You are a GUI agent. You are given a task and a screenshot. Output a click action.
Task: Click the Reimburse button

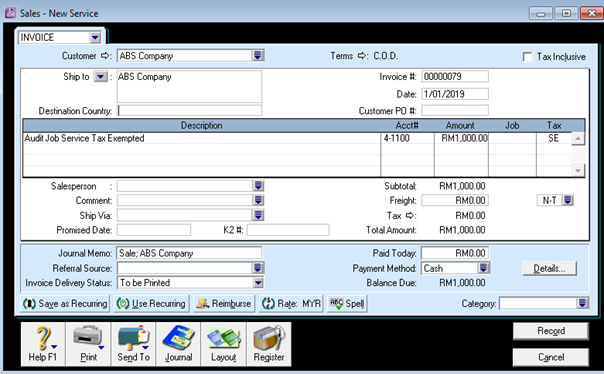pos(224,304)
